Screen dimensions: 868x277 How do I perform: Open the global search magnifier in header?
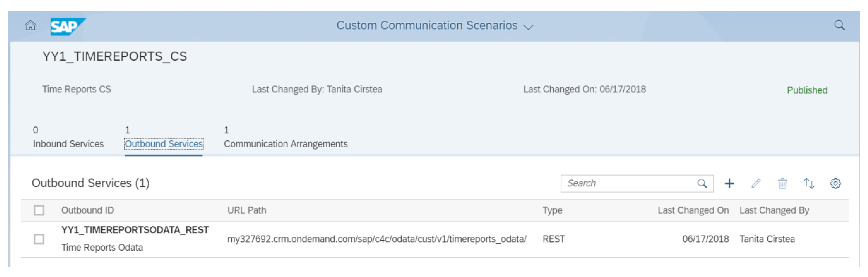[839, 25]
